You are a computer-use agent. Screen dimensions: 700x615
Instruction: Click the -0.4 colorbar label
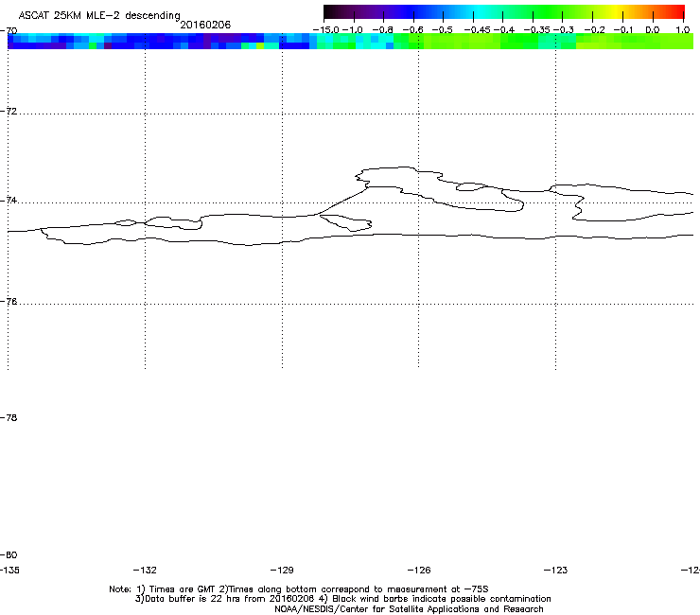coord(504,30)
